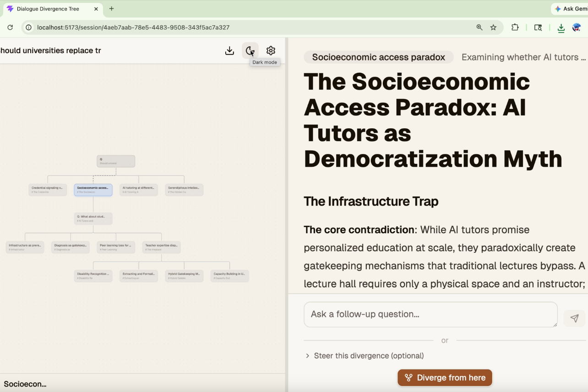Click 'Socioecon...' label in bottom bar
This screenshot has height=392, width=588.
click(25, 384)
